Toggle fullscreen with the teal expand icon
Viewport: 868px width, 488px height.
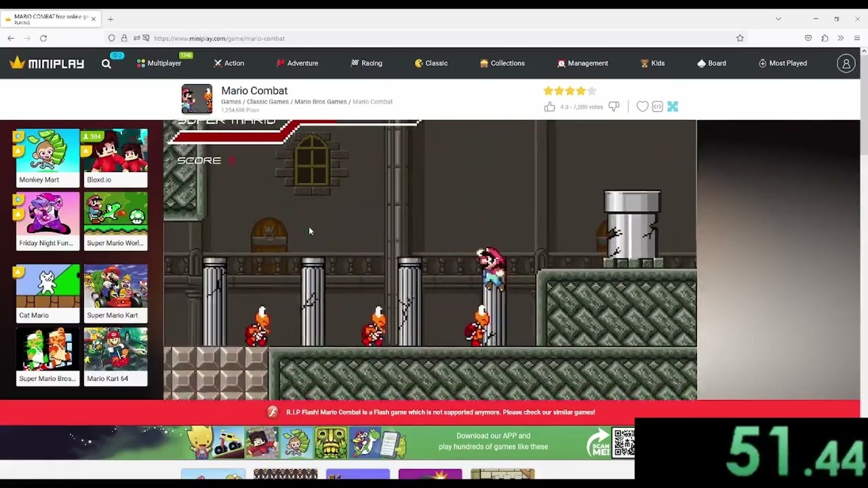[x=673, y=106]
